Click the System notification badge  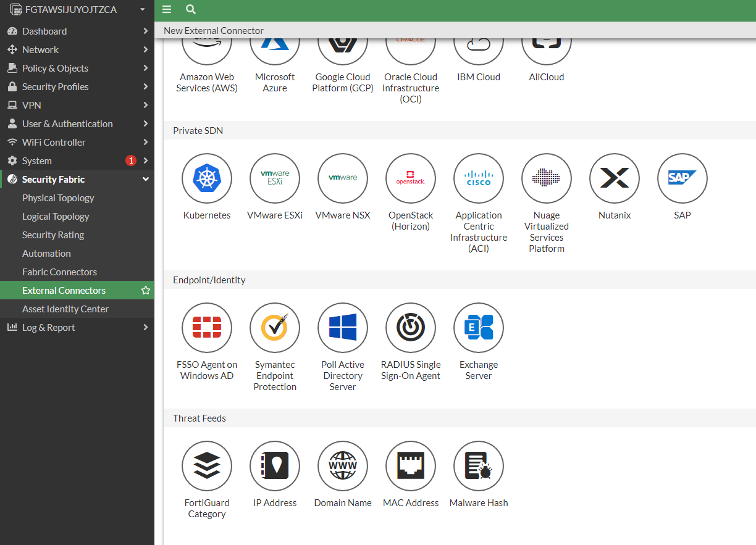pyautogui.click(x=130, y=160)
